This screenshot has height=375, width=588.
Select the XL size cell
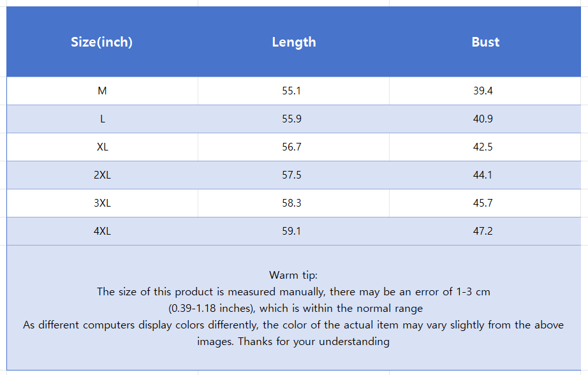tap(102, 147)
